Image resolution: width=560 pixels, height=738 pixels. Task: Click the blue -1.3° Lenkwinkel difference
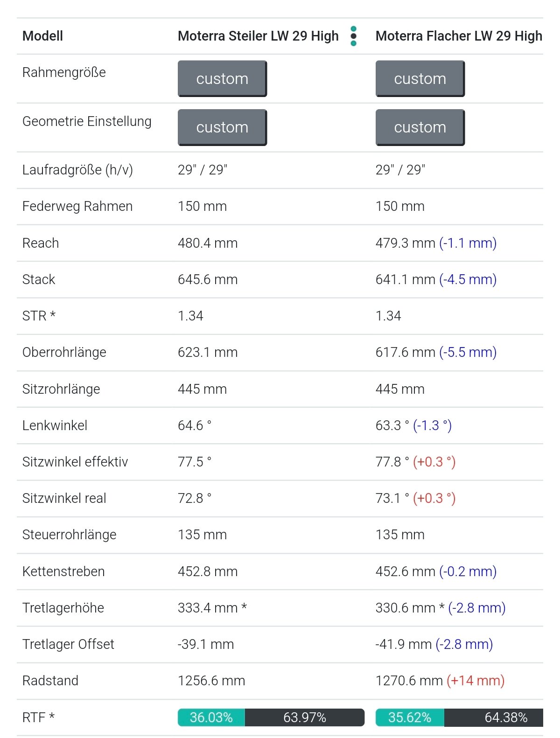point(432,425)
